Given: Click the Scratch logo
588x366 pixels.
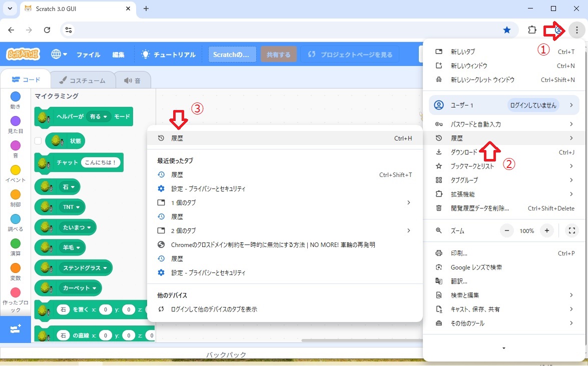Looking at the screenshot, I should point(23,54).
